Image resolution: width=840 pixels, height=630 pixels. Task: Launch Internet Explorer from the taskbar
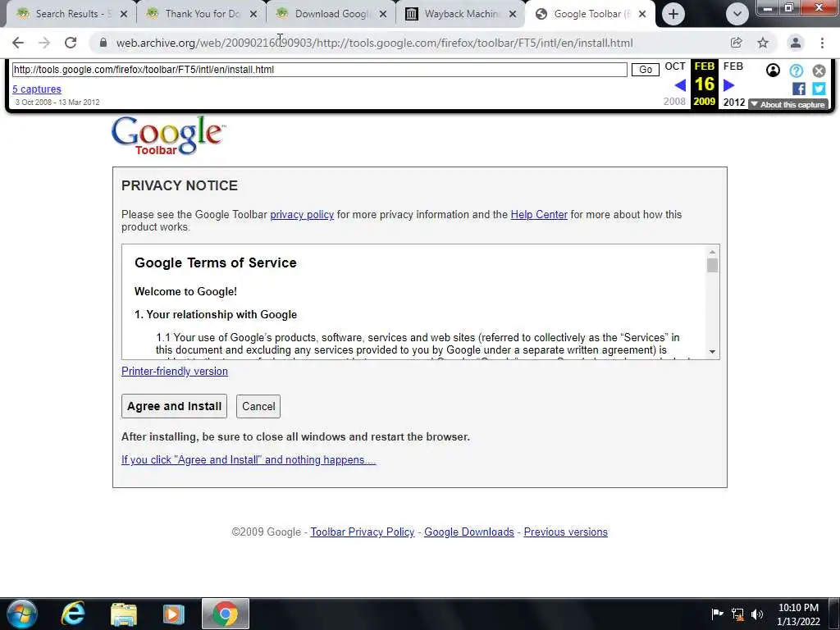coord(73,614)
